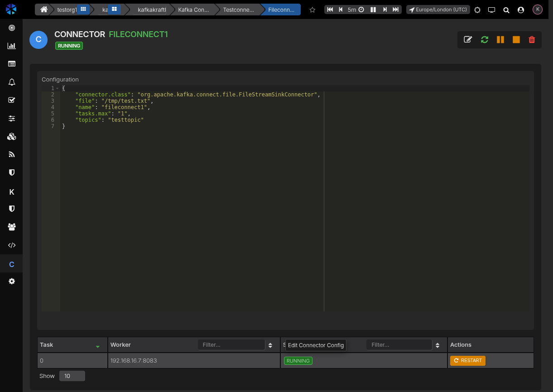553x392 pixels.
Task: Click the edit connector config icon
Action: 468,39
